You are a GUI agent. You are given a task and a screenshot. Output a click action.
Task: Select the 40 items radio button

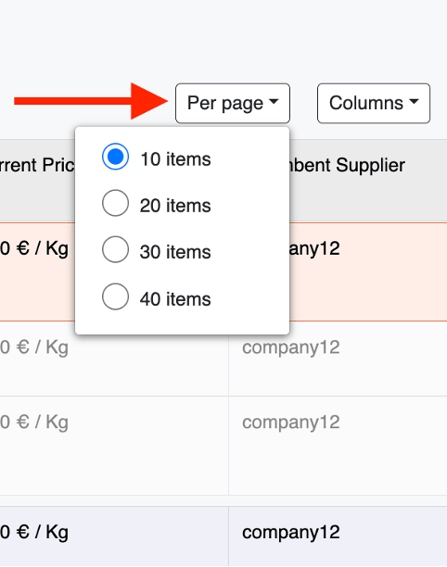pos(115,297)
